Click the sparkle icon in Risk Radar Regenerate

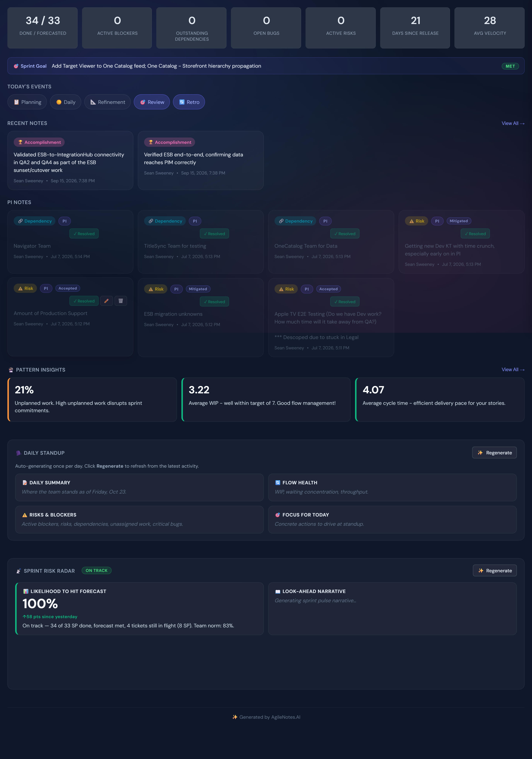pyautogui.click(x=481, y=571)
